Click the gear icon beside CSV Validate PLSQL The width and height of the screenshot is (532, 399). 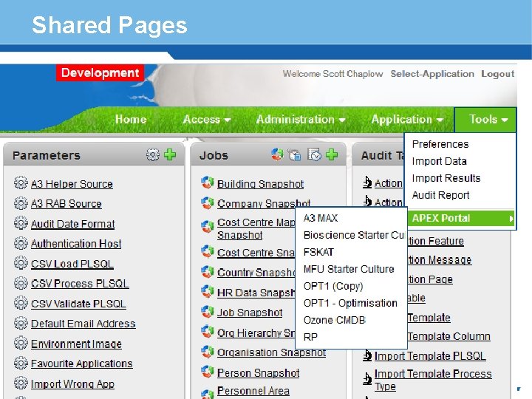pyautogui.click(x=21, y=303)
